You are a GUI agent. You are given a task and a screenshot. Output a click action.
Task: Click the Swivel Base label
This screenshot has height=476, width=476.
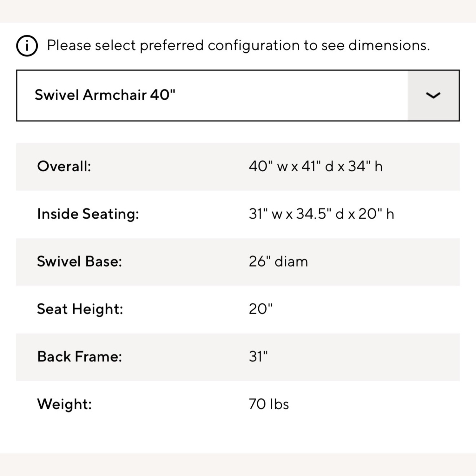point(80,261)
